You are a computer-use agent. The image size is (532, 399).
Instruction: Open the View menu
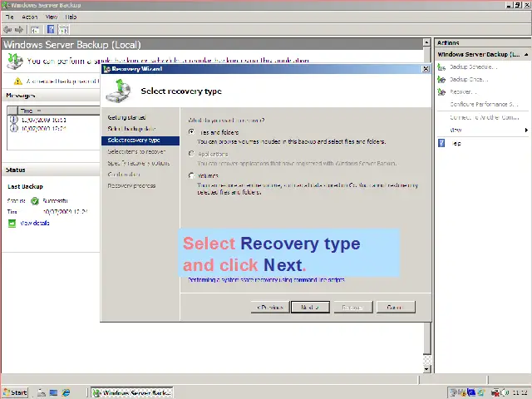(x=52, y=17)
